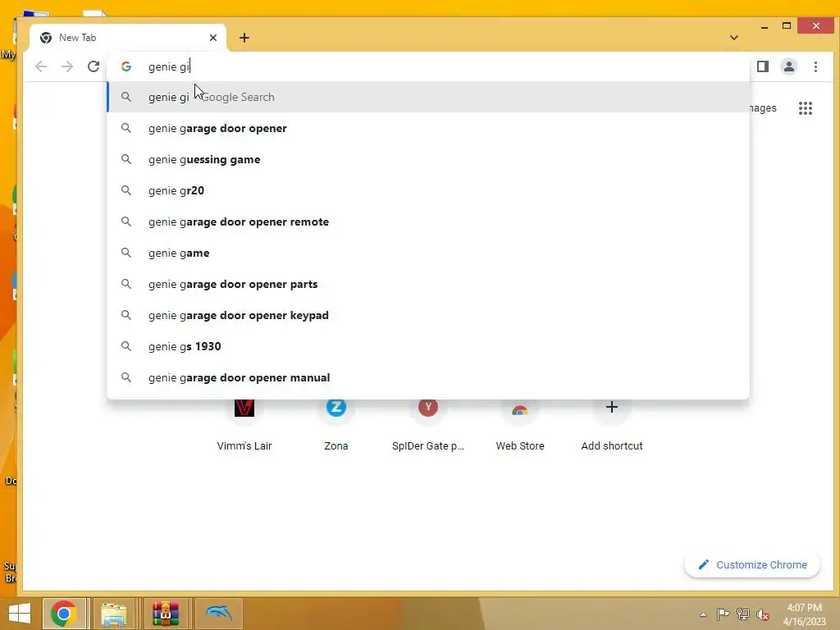Open File Explorer from taskbar
The width and height of the screenshot is (840, 630).
click(x=113, y=614)
